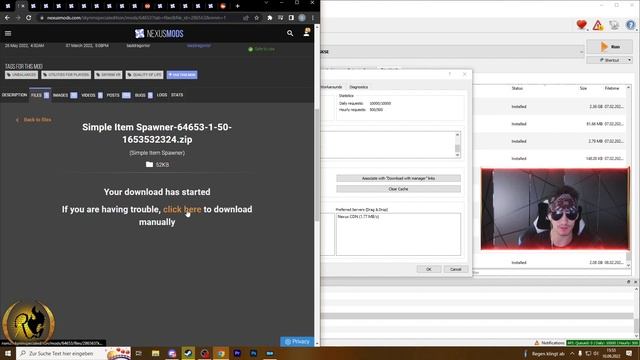640x360 pixels.
Task: Open the Diagnostics tab in the settings dialog
Action: coord(358,87)
